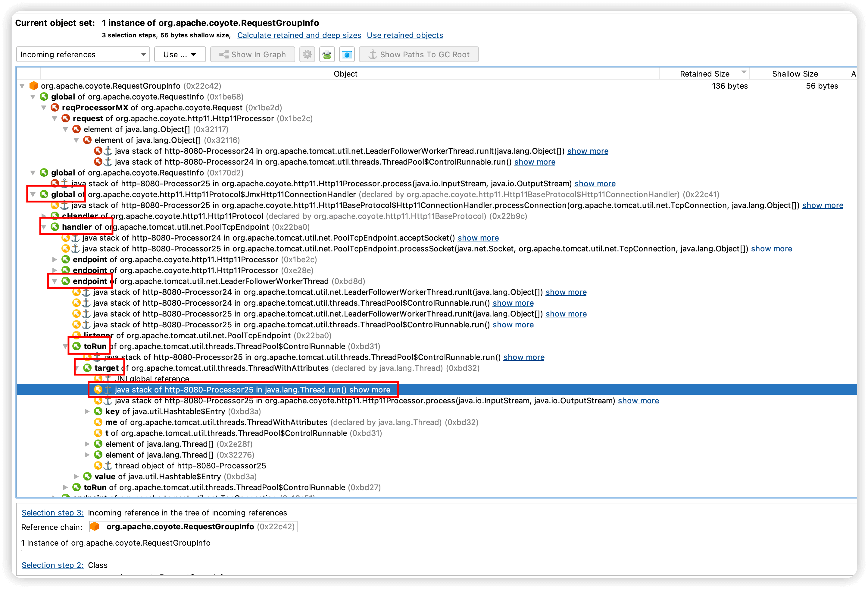Sort by Shallow Size column header
Screen dimensions: 868x589
pos(795,74)
